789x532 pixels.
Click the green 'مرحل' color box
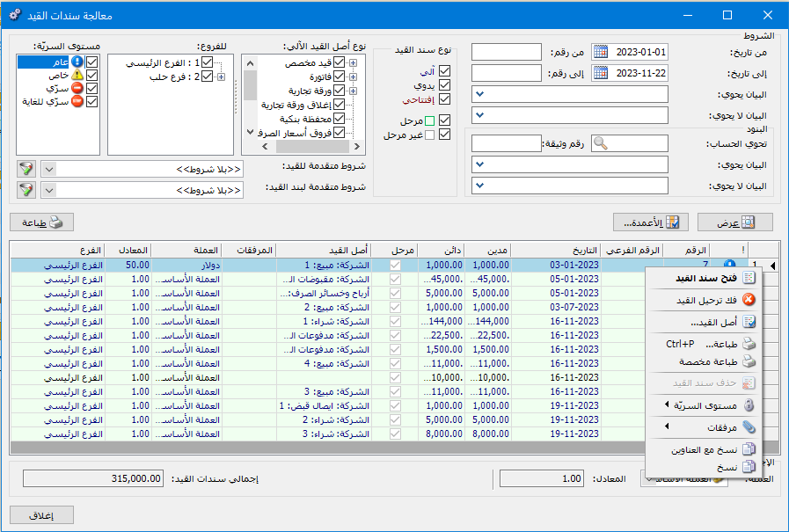[x=430, y=120]
